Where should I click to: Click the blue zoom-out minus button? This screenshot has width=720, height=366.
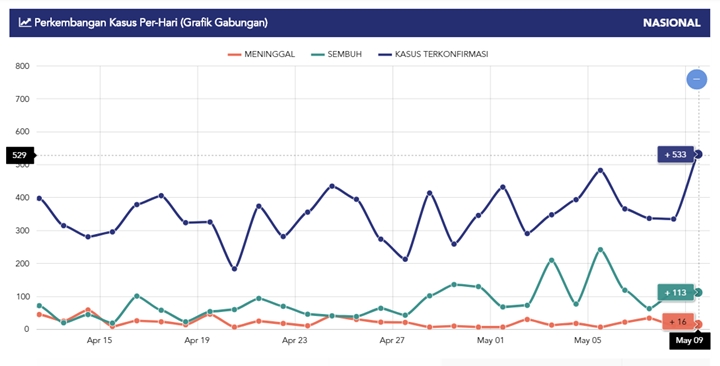pos(697,79)
